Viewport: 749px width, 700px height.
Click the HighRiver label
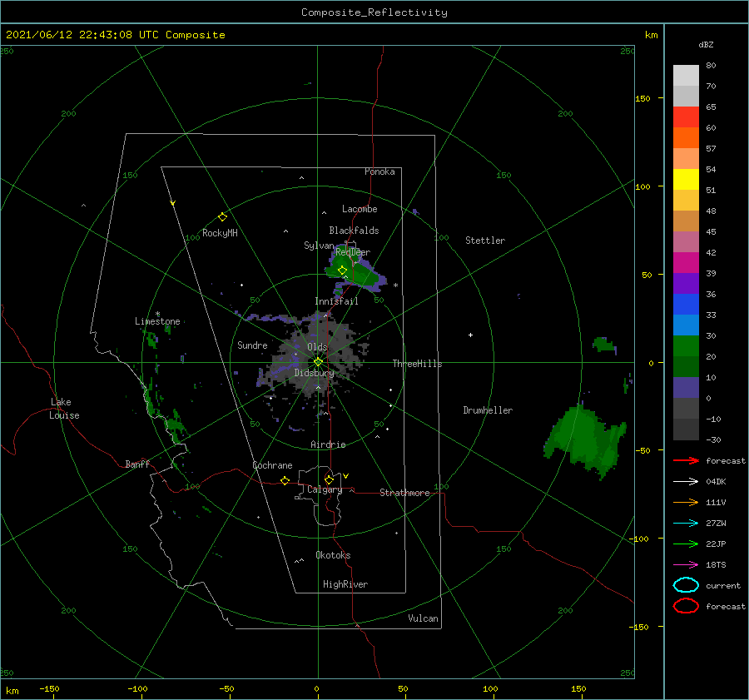coord(345,584)
